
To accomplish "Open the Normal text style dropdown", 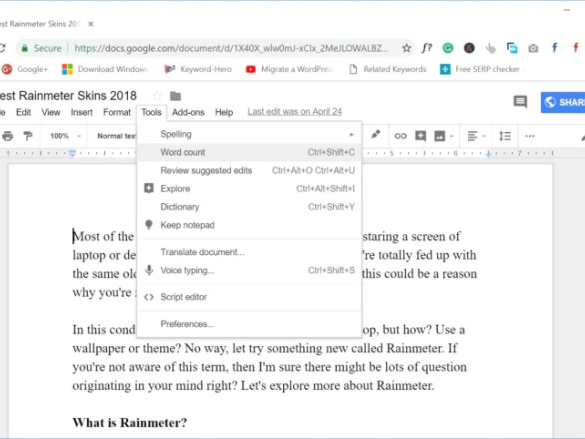I will (x=116, y=136).
